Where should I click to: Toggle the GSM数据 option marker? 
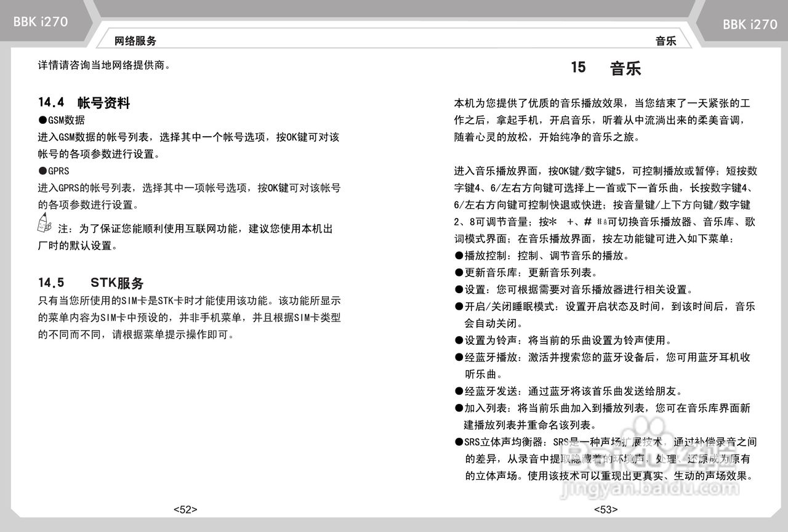[42, 120]
